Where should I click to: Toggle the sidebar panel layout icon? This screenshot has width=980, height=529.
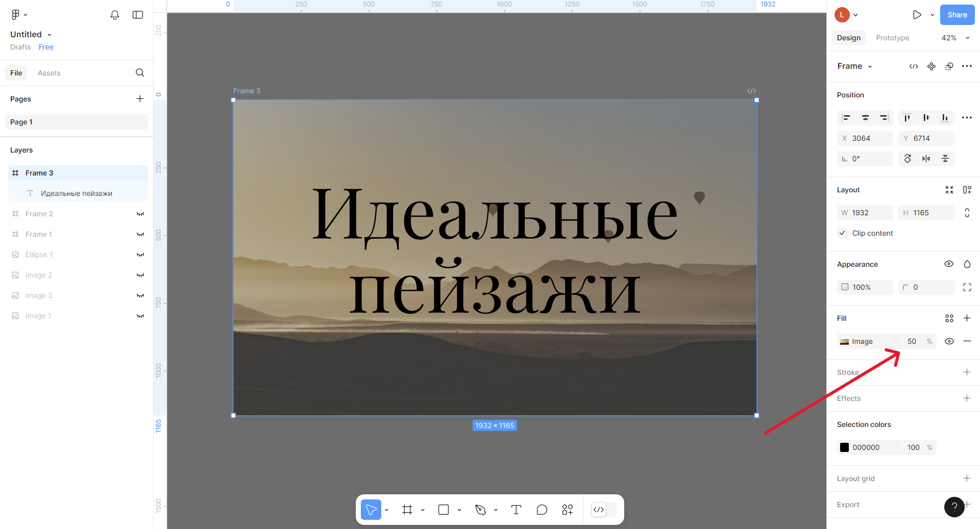coord(138,15)
